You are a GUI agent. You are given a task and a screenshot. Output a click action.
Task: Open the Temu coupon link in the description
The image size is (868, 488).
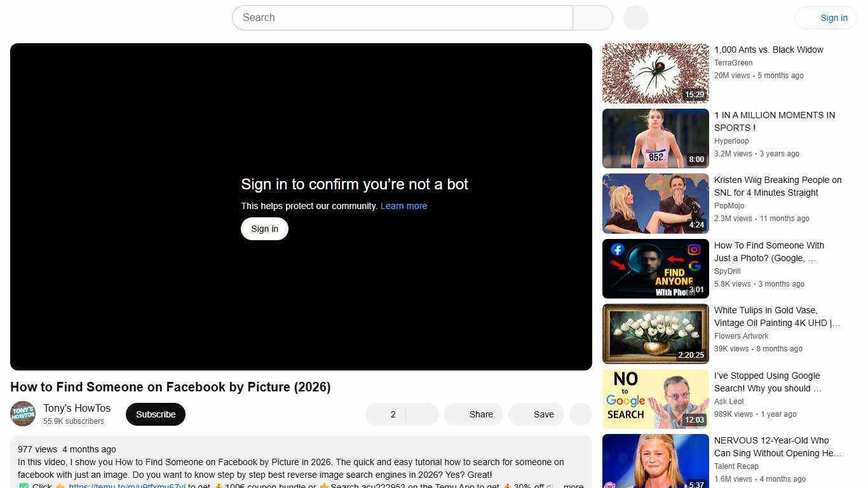(x=126, y=485)
